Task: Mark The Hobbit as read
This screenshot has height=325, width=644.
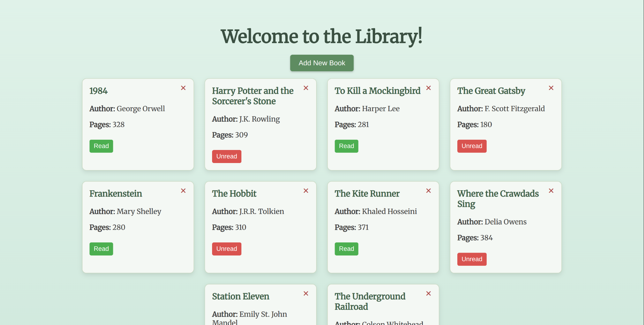Action: tap(227, 249)
